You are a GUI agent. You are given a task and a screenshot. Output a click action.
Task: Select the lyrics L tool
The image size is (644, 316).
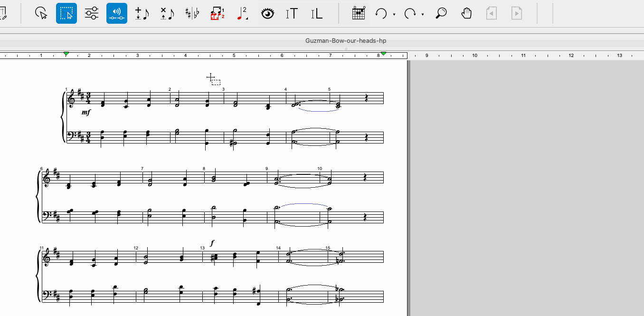click(x=317, y=13)
